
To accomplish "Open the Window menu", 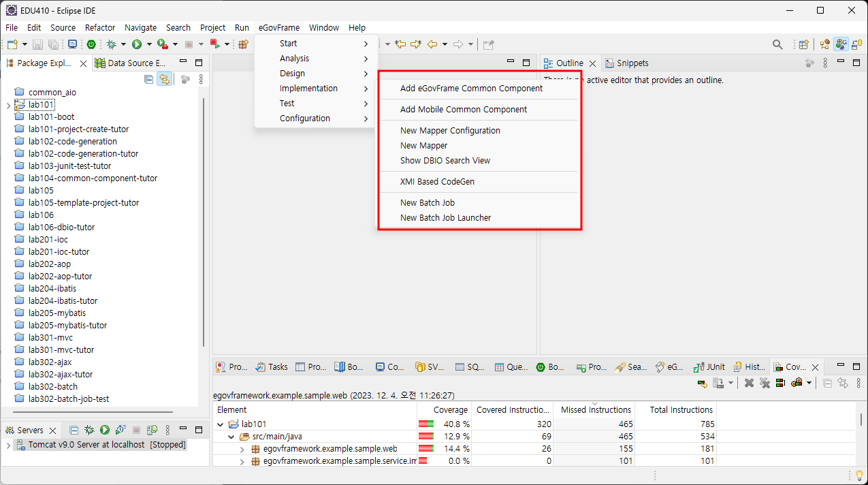I will [x=323, y=28].
